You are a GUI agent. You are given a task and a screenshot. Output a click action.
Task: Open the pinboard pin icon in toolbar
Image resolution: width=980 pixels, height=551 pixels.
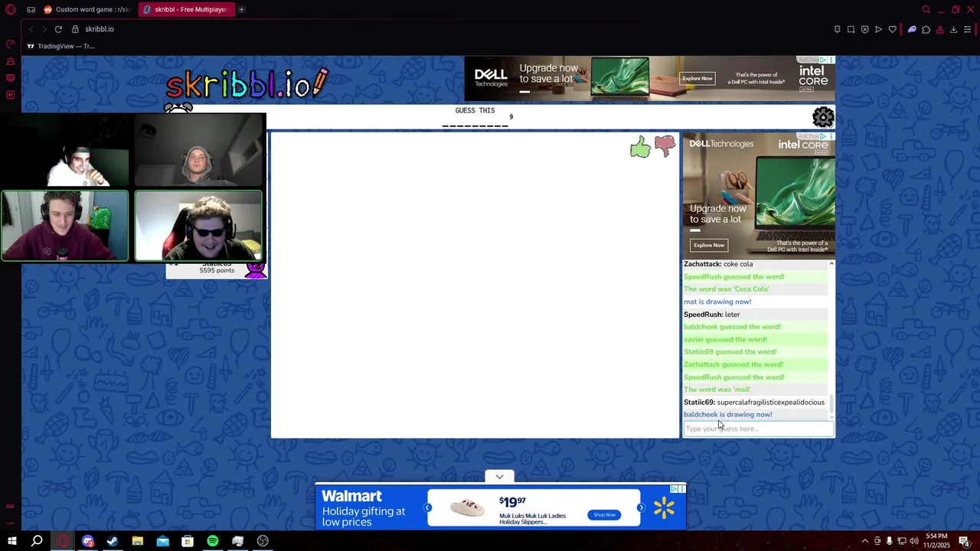[x=837, y=29]
